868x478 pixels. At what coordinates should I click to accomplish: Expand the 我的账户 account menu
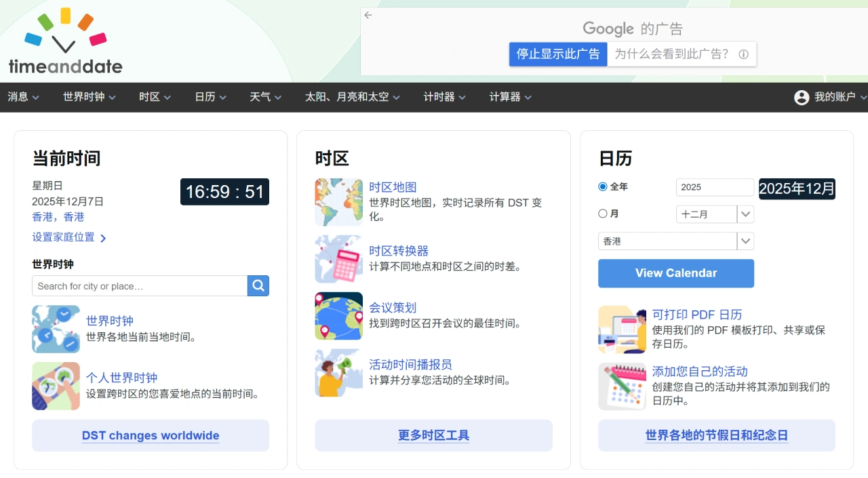(830, 97)
